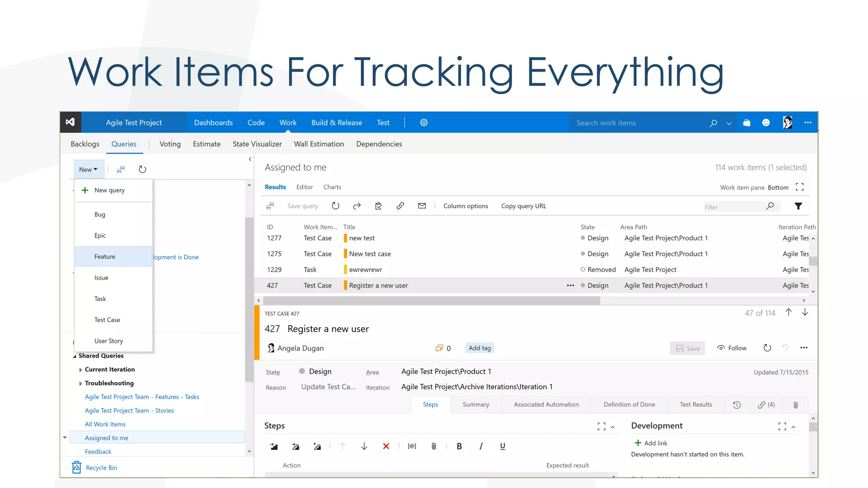Image resolution: width=868 pixels, height=488 pixels.
Task: Click the smiley feedback icon
Action: pos(766,122)
